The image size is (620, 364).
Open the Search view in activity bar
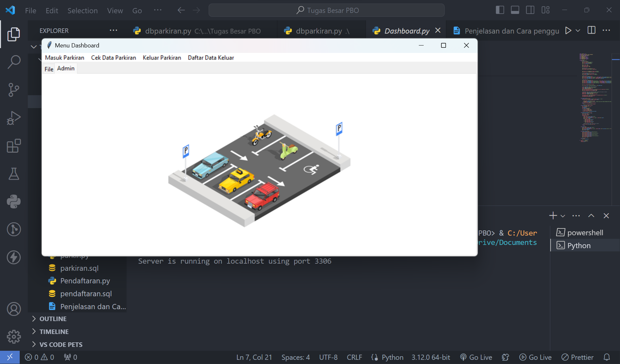(14, 62)
